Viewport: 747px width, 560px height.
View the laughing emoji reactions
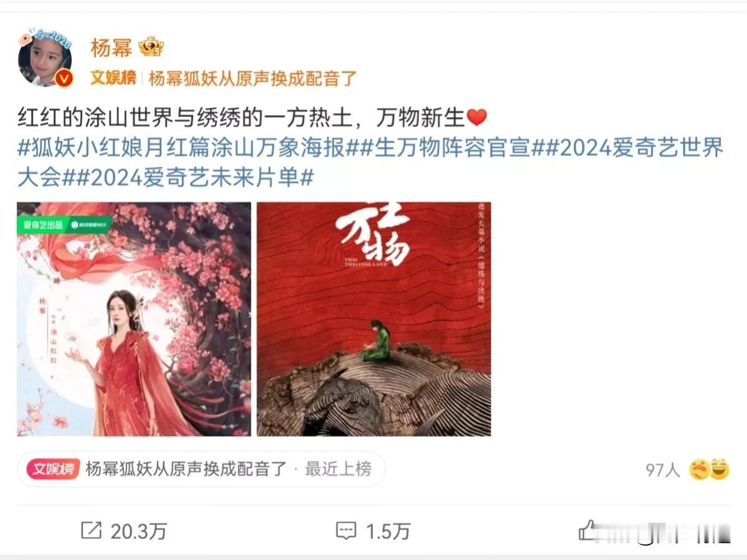pyautogui.click(x=708, y=469)
